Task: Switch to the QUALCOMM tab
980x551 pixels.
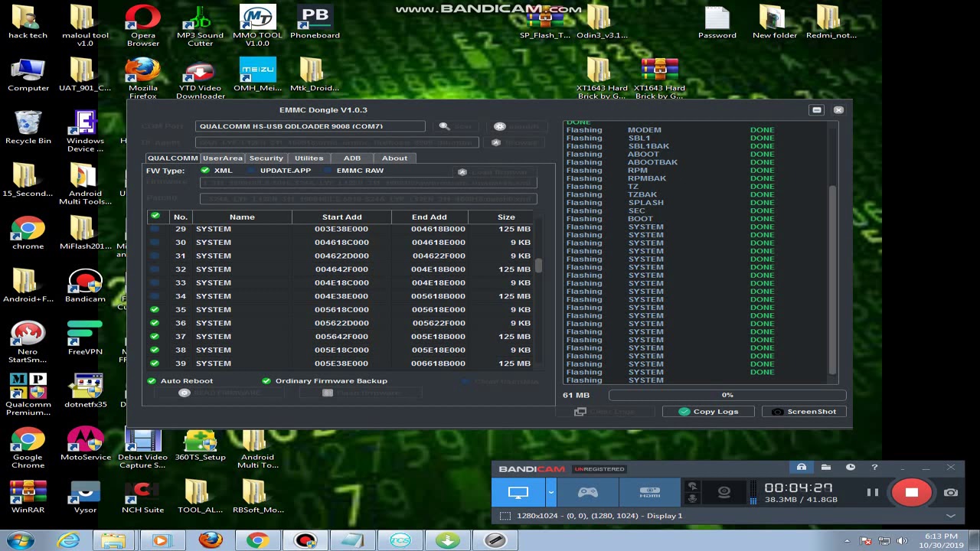Action: tap(172, 158)
